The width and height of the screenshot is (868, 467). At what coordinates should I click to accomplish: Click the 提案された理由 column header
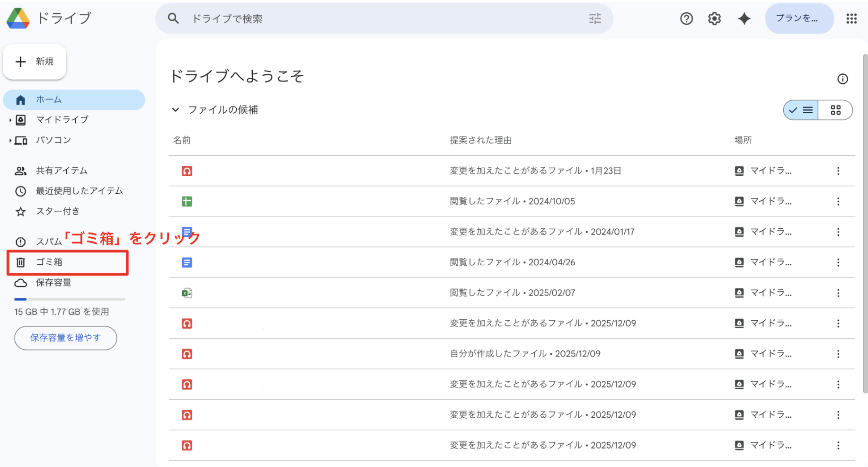(480, 140)
